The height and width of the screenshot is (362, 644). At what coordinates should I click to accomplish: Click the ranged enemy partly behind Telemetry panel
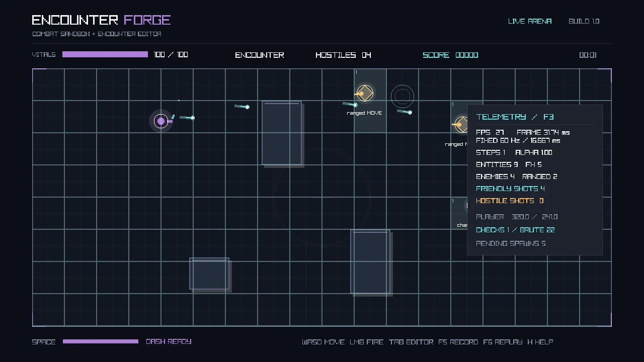pyautogui.click(x=460, y=125)
